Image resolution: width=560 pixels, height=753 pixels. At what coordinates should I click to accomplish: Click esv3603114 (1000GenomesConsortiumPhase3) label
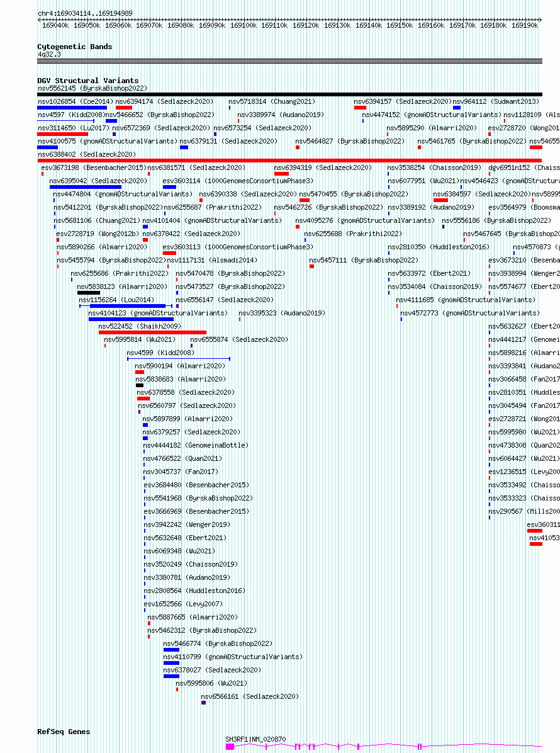[238, 181]
